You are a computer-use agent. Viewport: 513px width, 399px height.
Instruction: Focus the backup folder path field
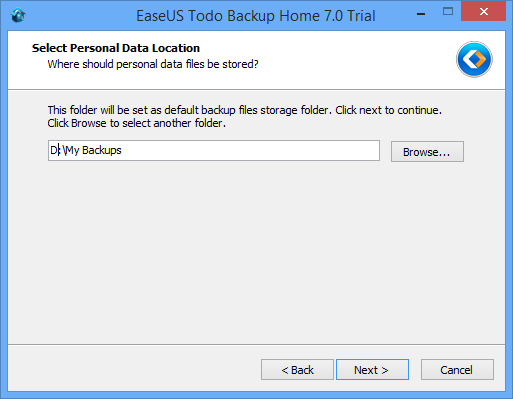[x=214, y=151]
